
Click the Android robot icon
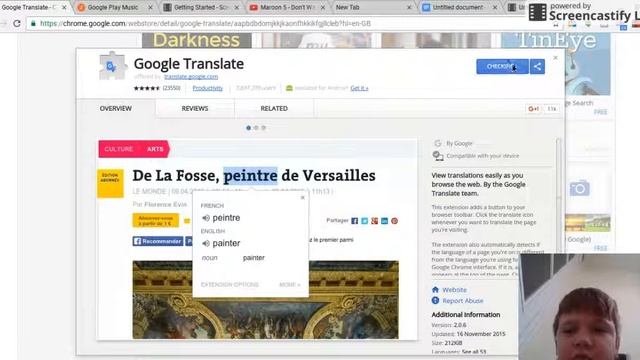point(289,88)
